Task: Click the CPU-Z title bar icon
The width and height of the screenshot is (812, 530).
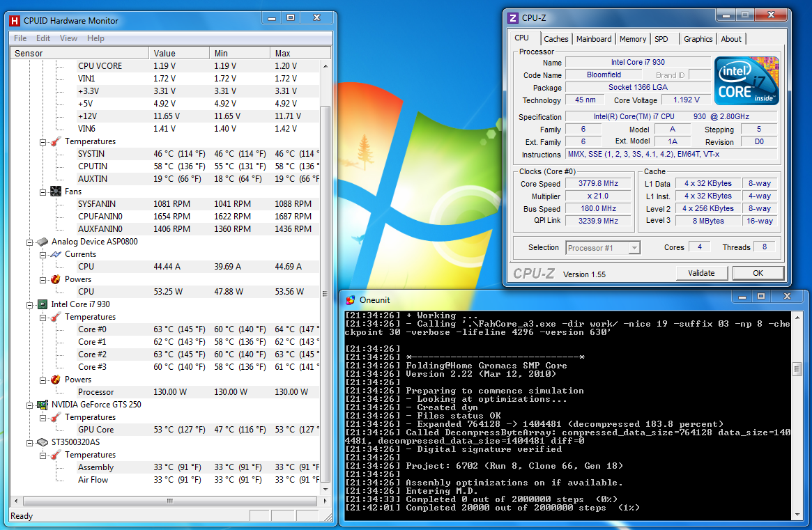Action: pos(513,18)
